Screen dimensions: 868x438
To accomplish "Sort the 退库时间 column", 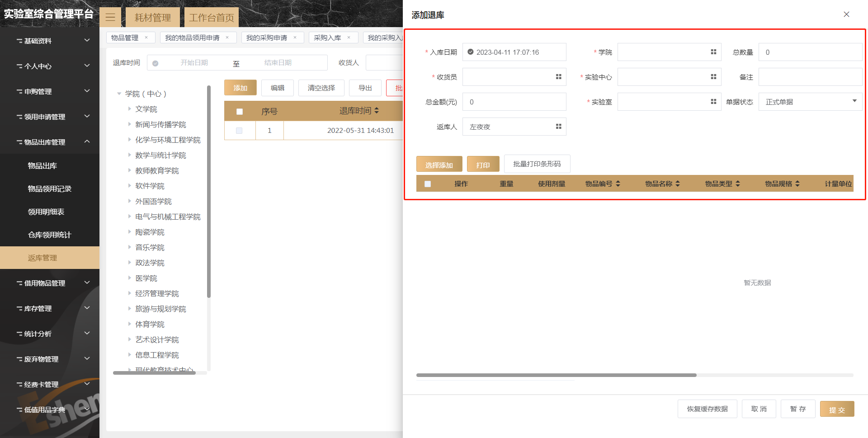I will [x=377, y=111].
